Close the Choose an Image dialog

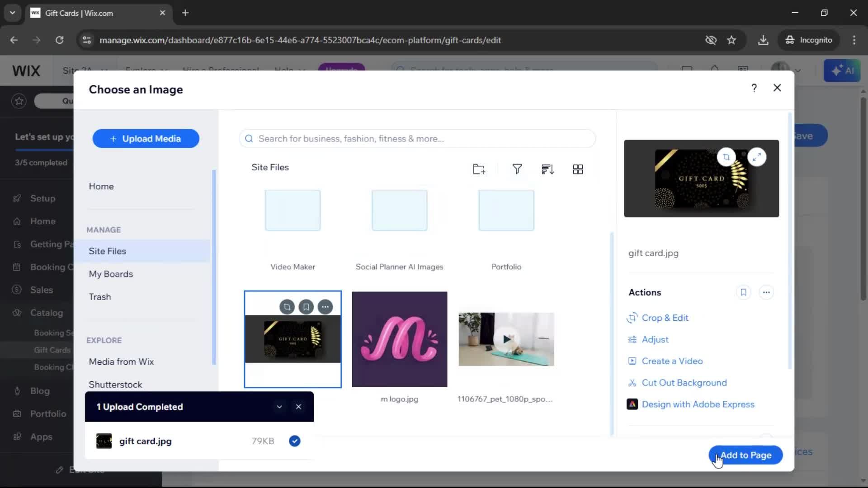pos(777,88)
